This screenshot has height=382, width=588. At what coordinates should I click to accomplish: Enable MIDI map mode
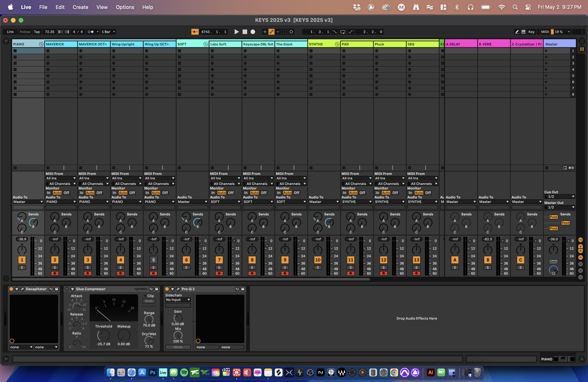tap(545, 32)
